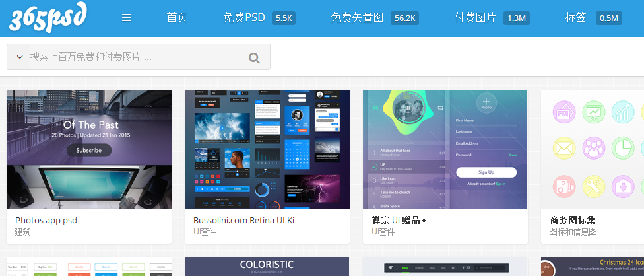Screen dimensions: 644x276
Task: Open the hamburger menu icon
Action: pyautogui.click(x=127, y=18)
